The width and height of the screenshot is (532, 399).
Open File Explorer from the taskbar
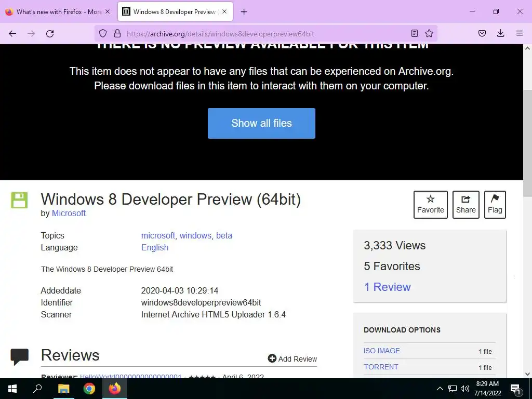point(63,389)
